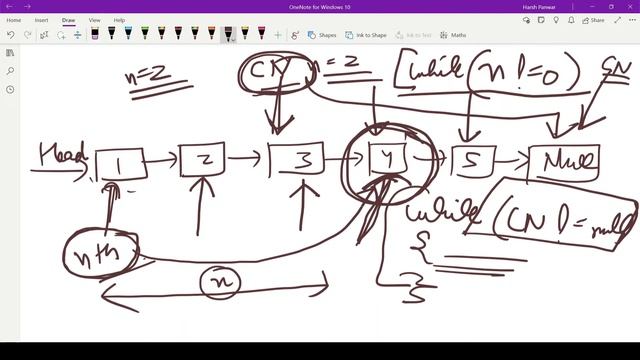This screenshot has width=640, height=360.
Task: Use the Insert or Remove Space tool
Action: [x=78, y=35]
